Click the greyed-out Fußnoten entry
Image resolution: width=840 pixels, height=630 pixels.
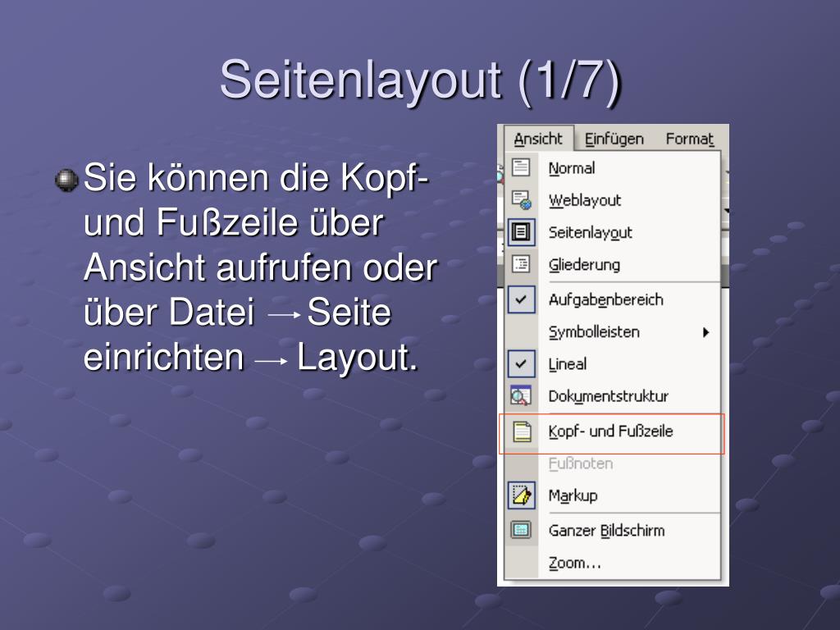pos(612,463)
